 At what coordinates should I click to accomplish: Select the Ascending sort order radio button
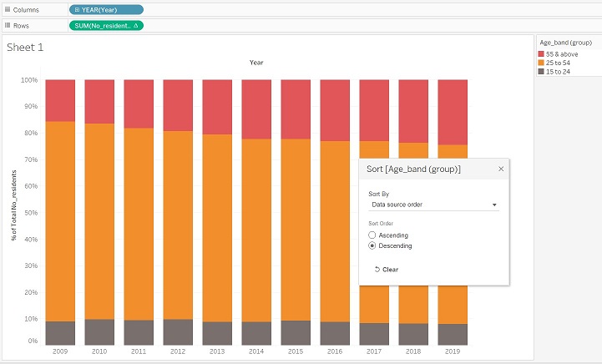(x=372, y=235)
